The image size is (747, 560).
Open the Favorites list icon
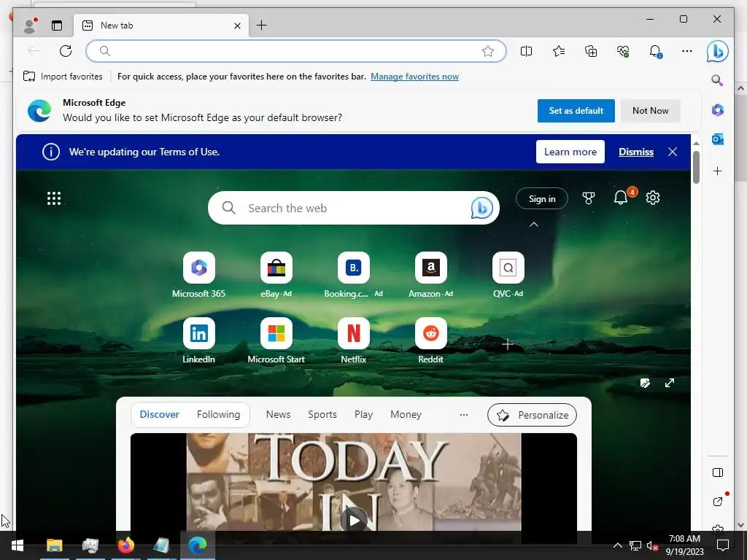point(559,51)
